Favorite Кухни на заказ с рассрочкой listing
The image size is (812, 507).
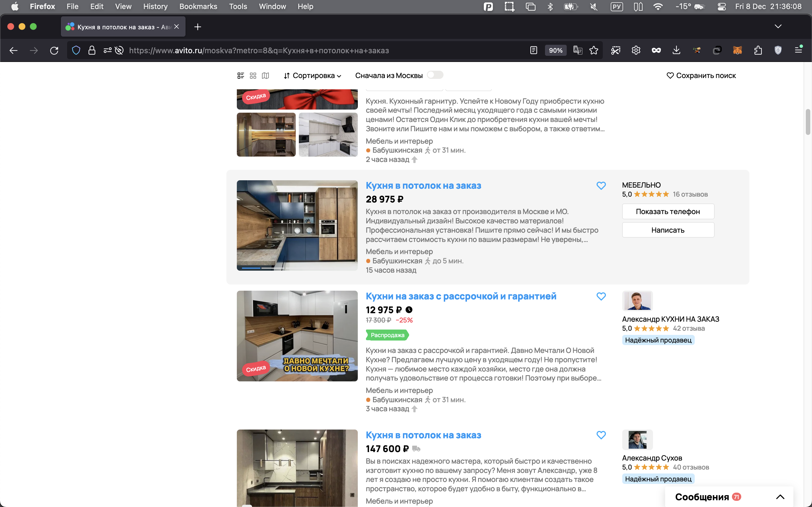(x=601, y=296)
